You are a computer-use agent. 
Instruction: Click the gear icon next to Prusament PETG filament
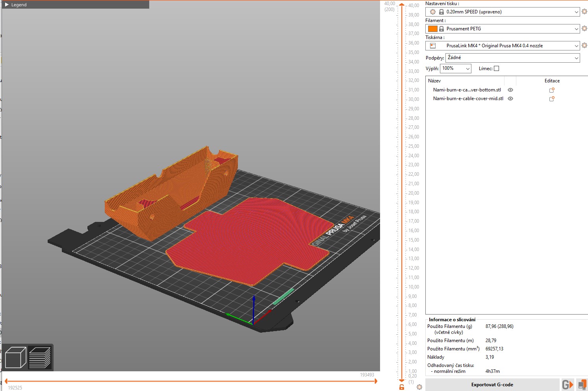click(x=584, y=28)
